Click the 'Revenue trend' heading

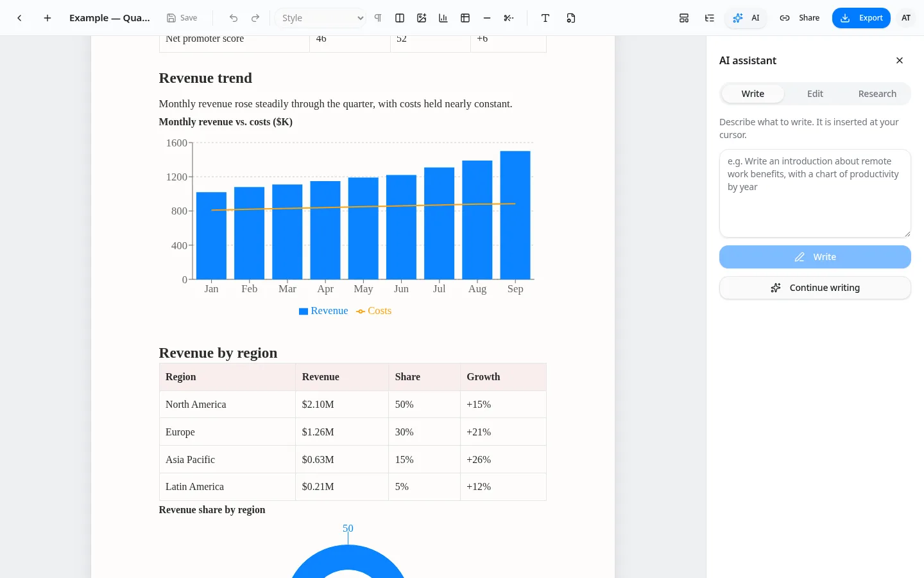click(205, 78)
